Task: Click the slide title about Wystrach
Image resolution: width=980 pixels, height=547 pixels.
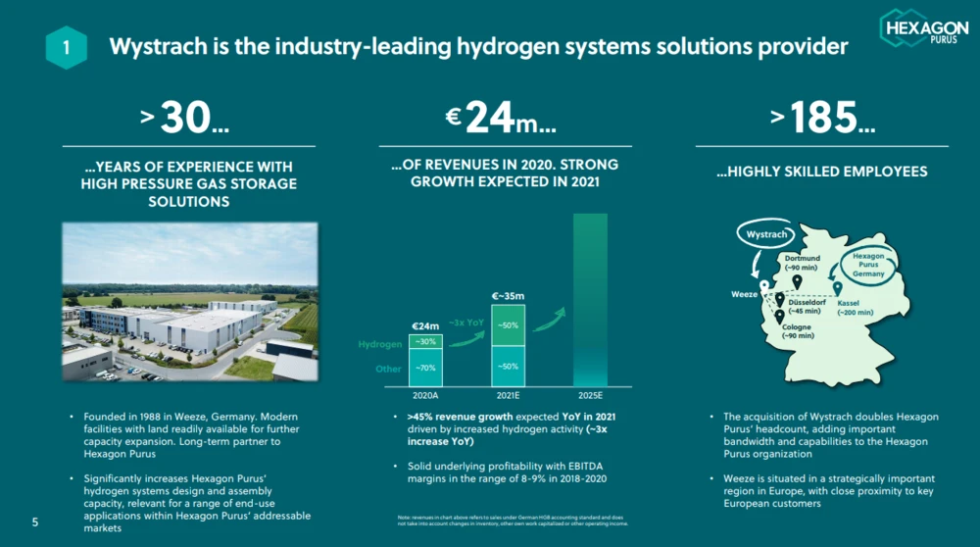Action: pos(477,46)
